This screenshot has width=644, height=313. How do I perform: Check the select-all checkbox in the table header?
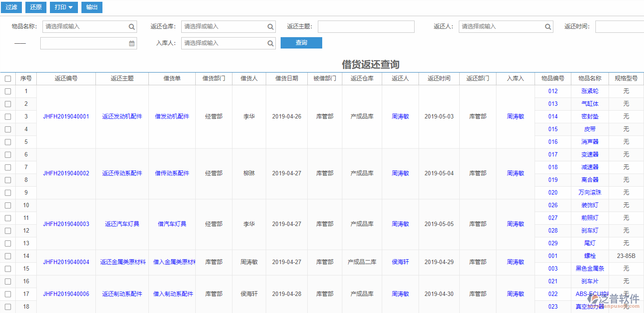[7, 78]
